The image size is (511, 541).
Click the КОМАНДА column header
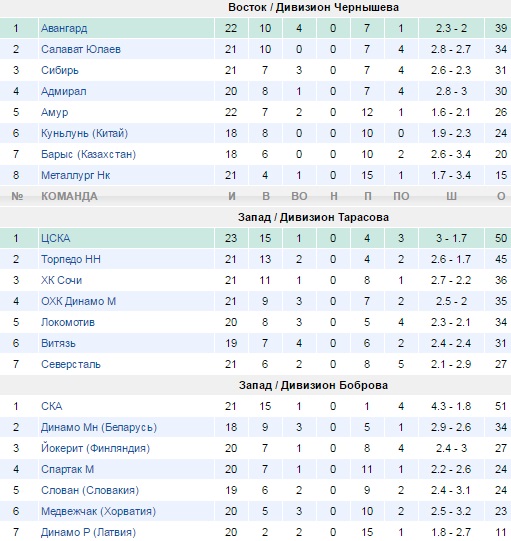point(69,196)
